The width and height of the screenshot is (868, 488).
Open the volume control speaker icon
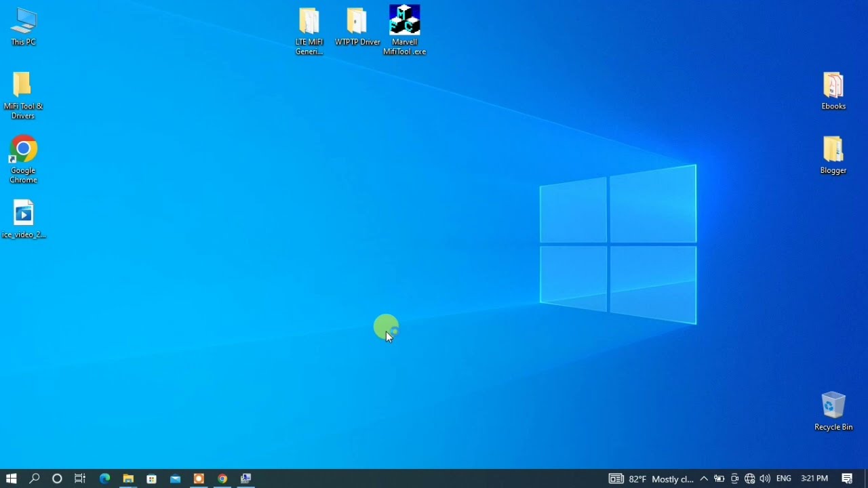765,479
